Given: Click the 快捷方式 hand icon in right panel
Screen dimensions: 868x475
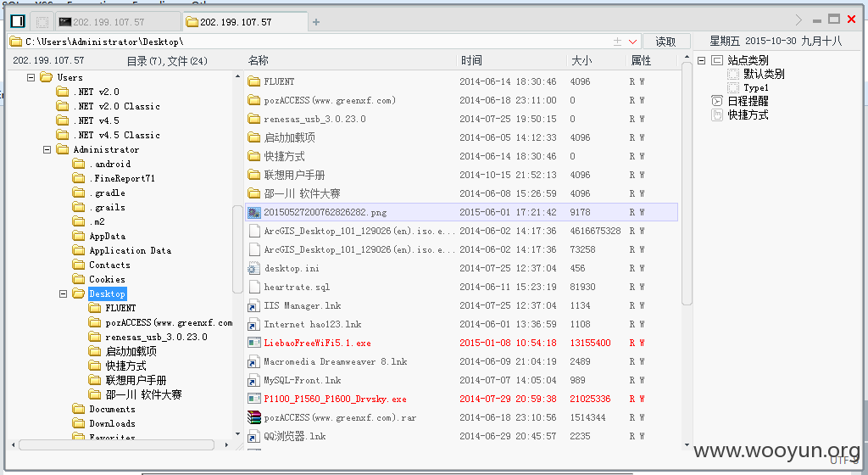Looking at the screenshot, I should pyautogui.click(x=717, y=115).
